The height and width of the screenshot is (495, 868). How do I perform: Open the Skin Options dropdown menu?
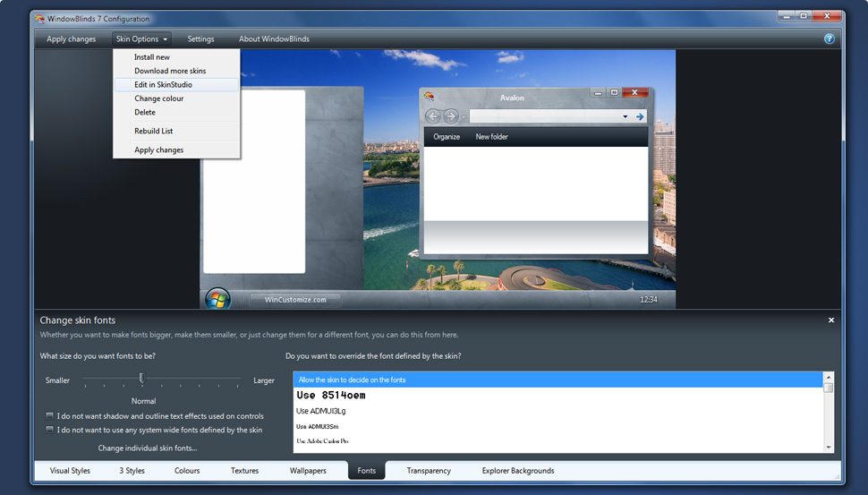pyautogui.click(x=141, y=38)
